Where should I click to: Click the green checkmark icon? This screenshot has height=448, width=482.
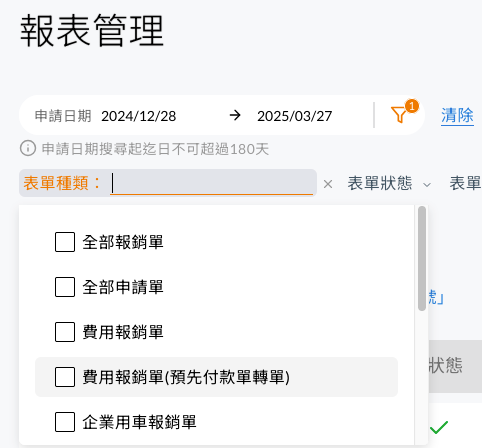click(x=439, y=427)
